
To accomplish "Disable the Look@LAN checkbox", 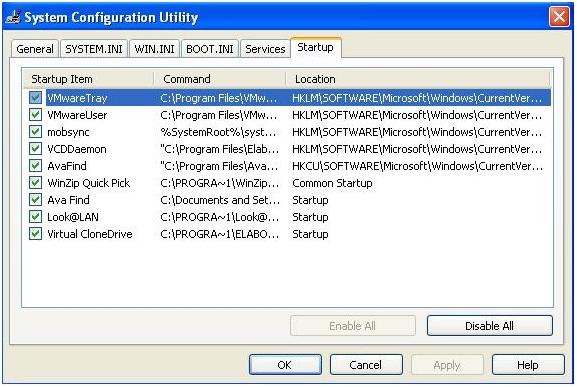I will pos(35,217).
